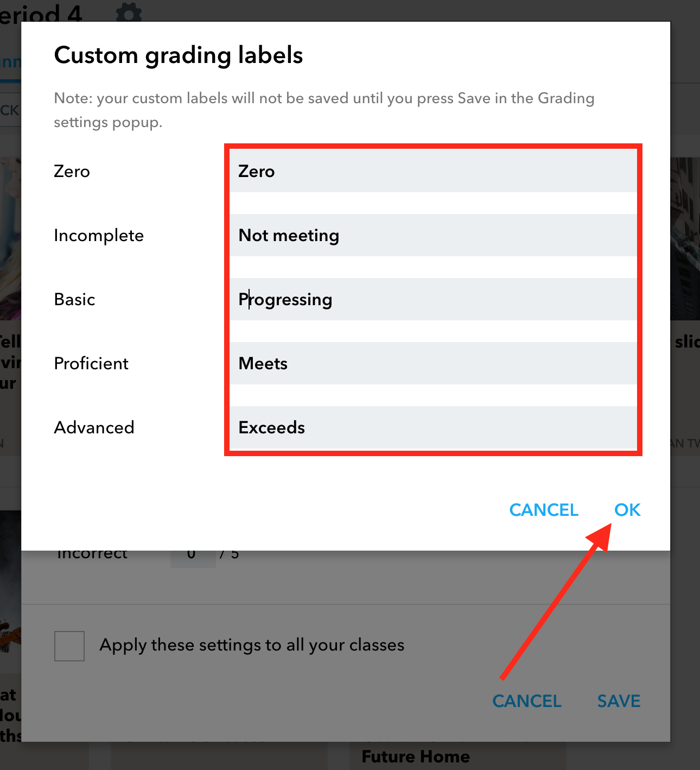Cancel the Custom grading labels dialog

click(544, 510)
